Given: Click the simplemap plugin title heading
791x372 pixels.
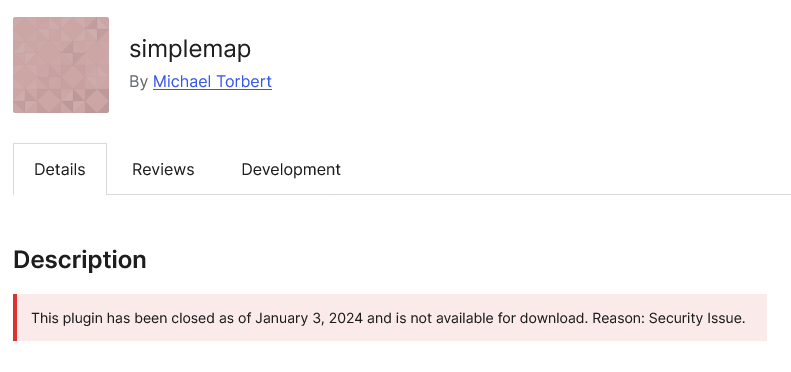Looking at the screenshot, I should 190,49.
